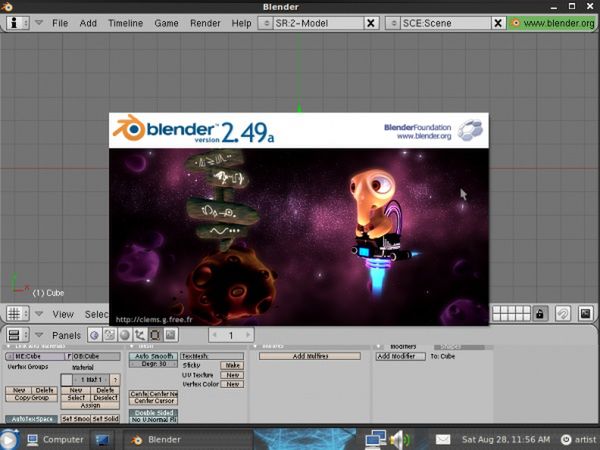Click the 1 Mat 1 material index field
Image resolution: width=600 pixels, height=450 pixels.
pos(91,380)
